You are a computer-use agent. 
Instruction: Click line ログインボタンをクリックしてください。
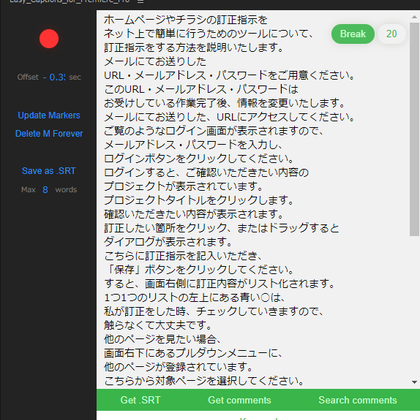point(199,159)
